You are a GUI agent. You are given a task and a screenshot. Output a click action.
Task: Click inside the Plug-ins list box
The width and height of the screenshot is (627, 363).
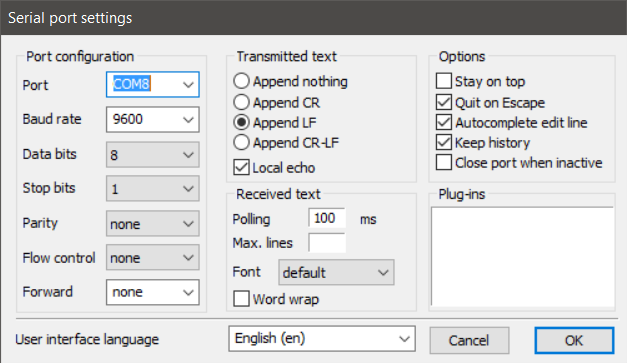tap(522, 257)
